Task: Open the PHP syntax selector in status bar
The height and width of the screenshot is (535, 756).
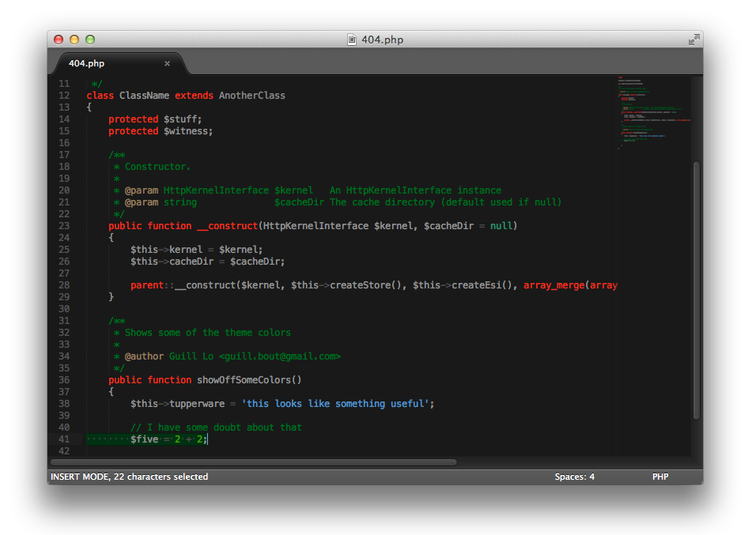Action: point(660,477)
